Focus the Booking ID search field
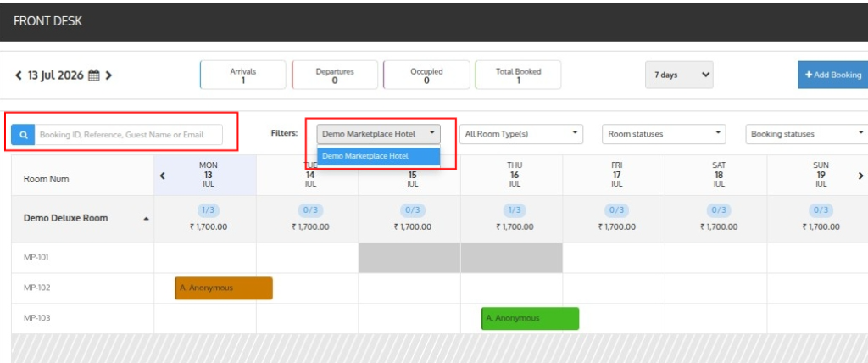The width and height of the screenshot is (868, 363). pos(129,135)
